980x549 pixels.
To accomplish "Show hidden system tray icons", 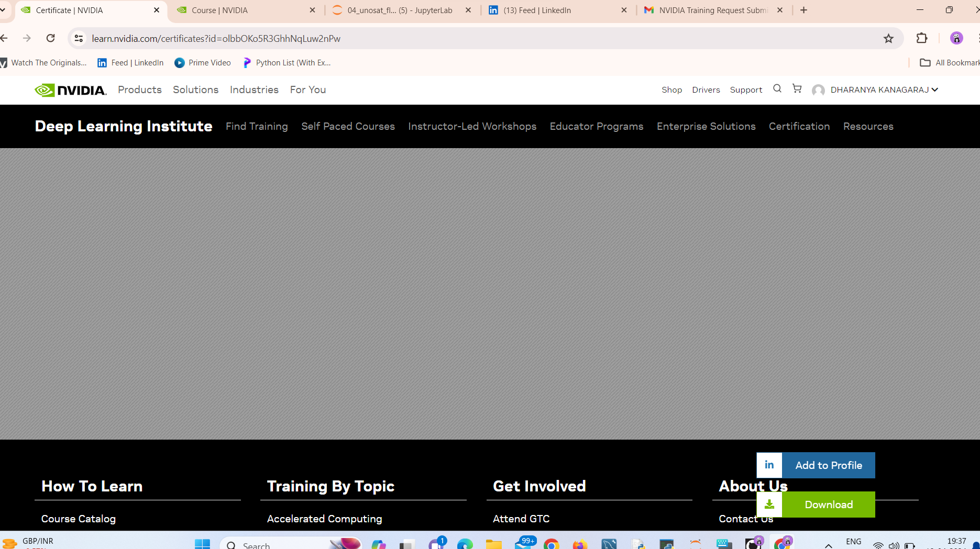I will pyautogui.click(x=829, y=545).
